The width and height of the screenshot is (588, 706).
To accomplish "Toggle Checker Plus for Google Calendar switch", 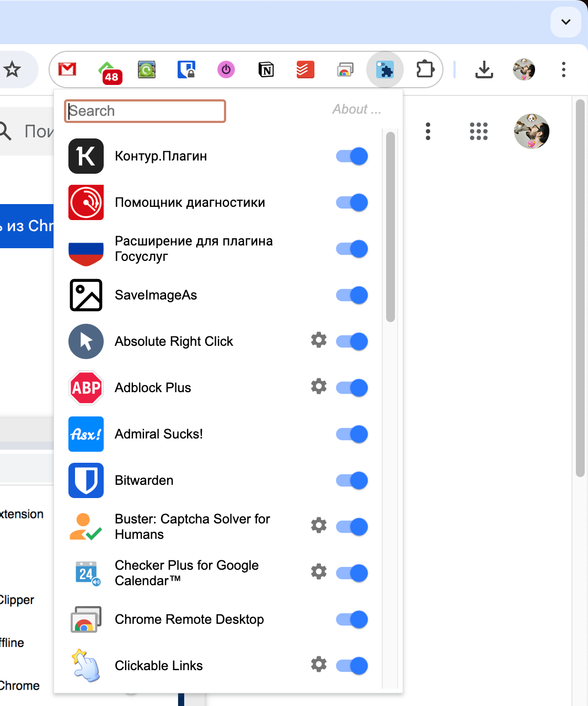I will (352, 573).
